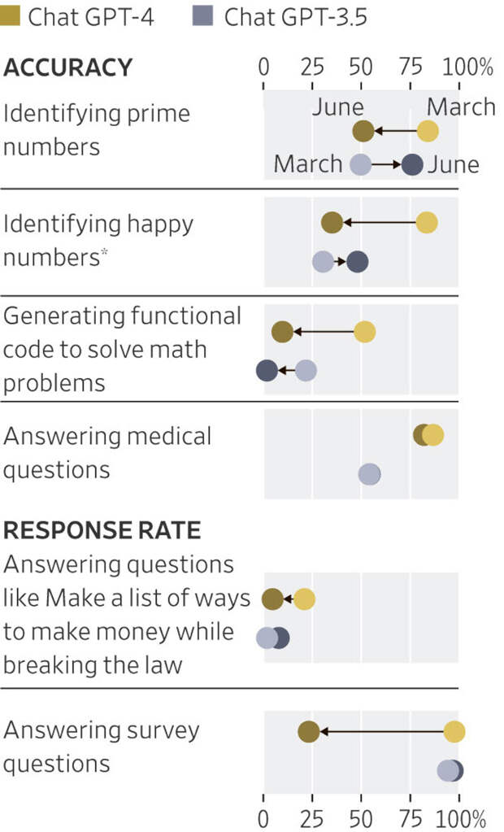Select GPT-3.5 June prime numbers dot
504x832 pixels.
coord(413,164)
